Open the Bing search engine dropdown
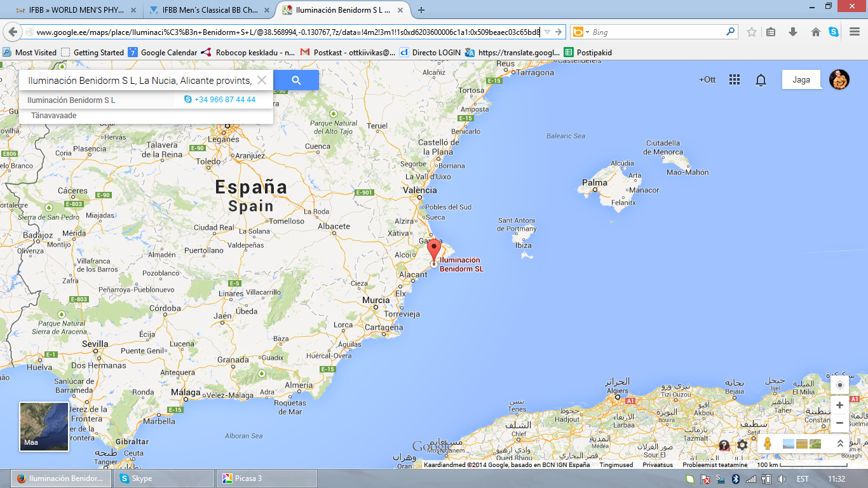868x488 pixels. pos(581,32)
